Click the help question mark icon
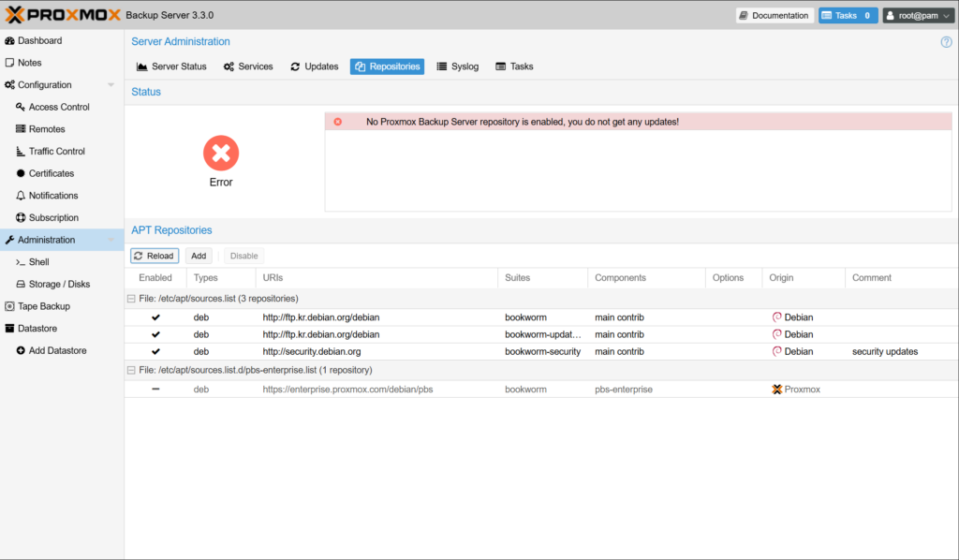This screenshot has height=560, width=959. [x=946, y=42]
